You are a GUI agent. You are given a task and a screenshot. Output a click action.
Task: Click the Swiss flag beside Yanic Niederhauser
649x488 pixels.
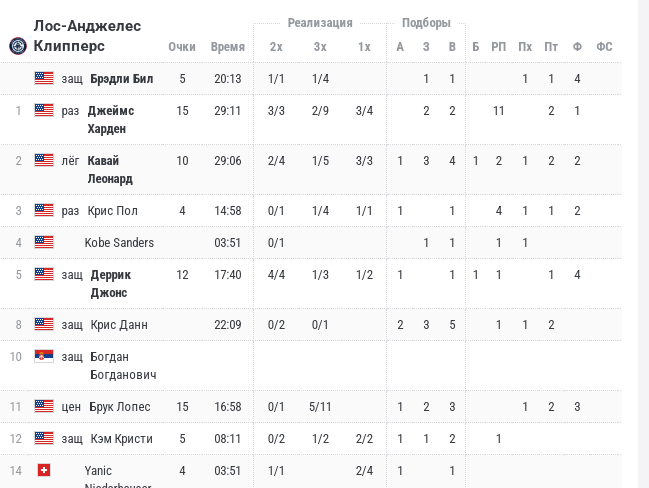pos(44,470)
